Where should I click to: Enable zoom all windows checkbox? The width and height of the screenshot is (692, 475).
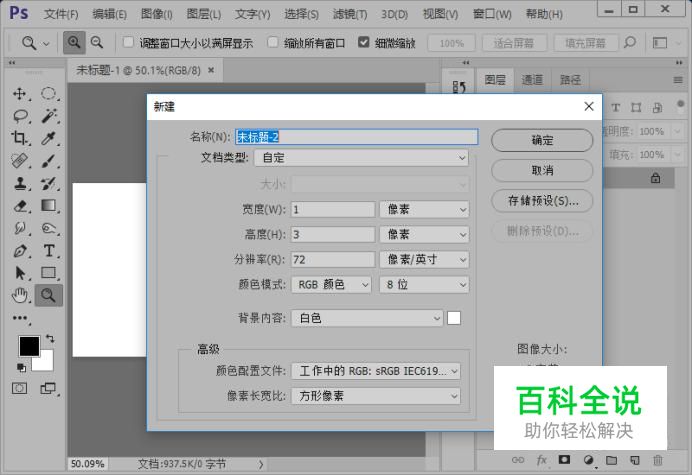tap(273, 42)
